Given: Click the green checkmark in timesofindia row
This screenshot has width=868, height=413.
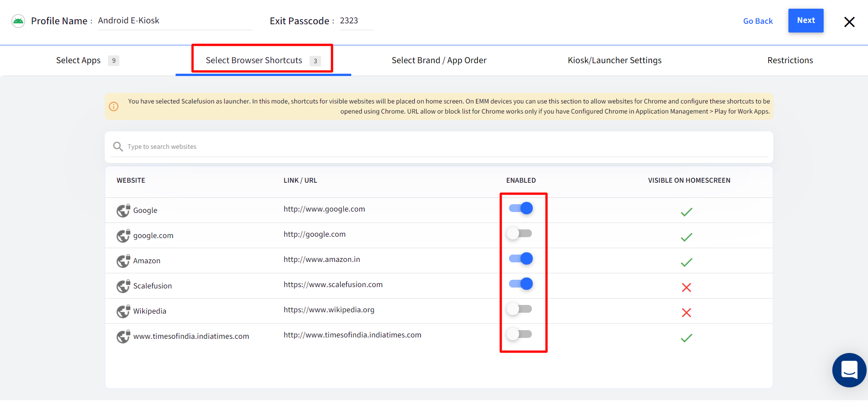Looking at the screenshot, I should pyautogui.click(x=686, y=338).
